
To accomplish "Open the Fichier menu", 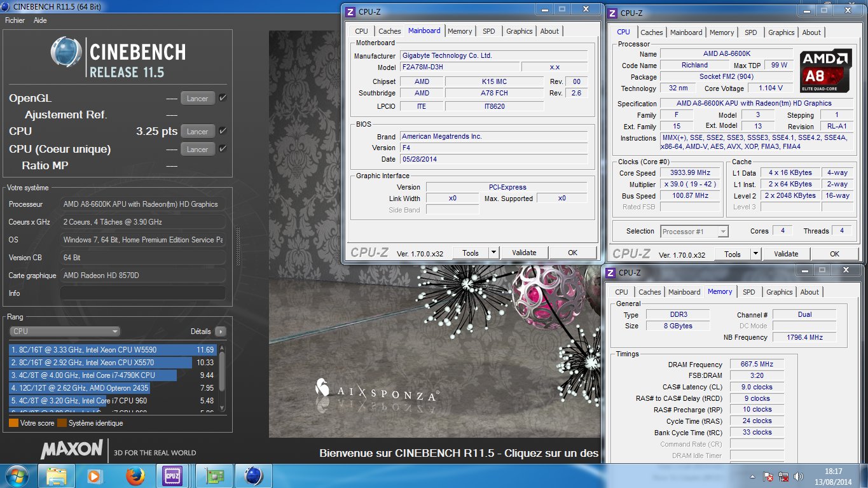I will click(15, 20).
